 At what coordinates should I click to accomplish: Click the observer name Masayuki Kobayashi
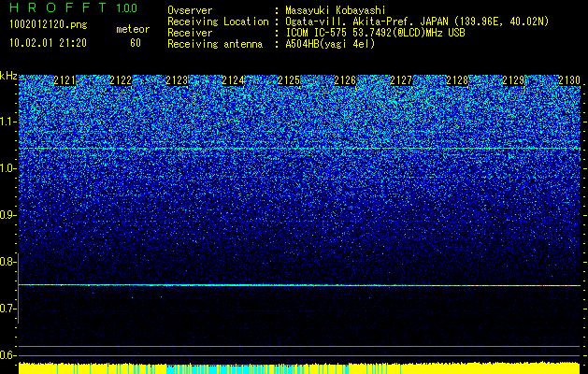[336, 10]
